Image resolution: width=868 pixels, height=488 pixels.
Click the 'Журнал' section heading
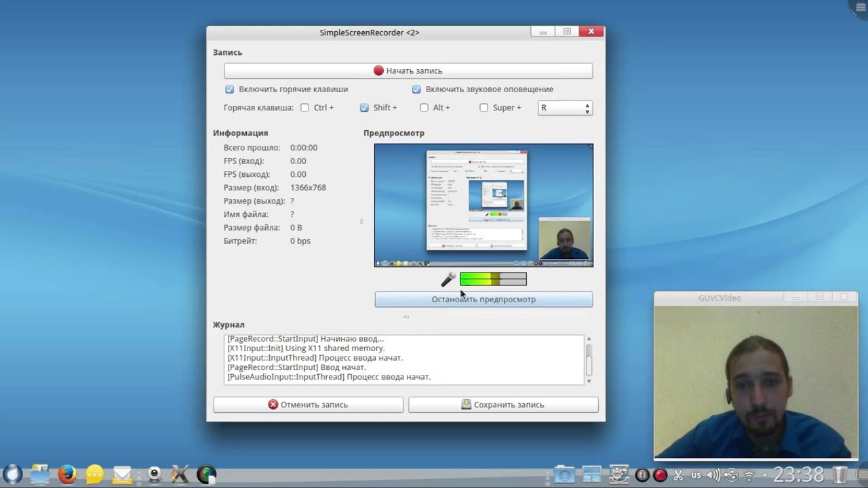229,325
